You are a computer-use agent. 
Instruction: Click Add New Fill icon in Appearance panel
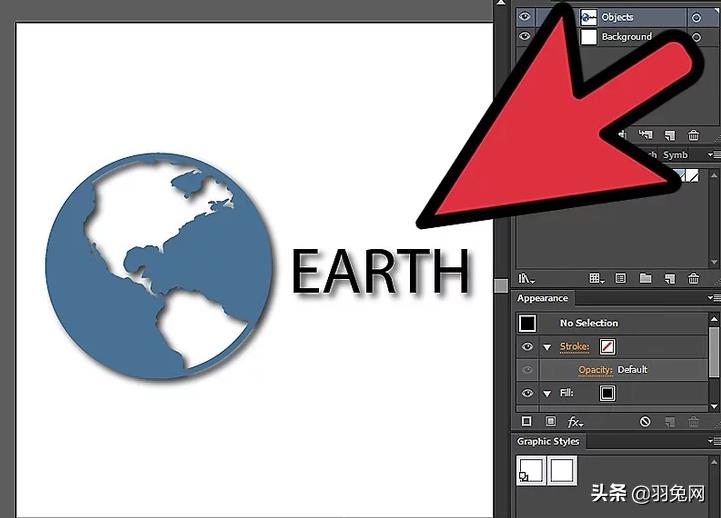pyautogui.click(x=550, y=421)
